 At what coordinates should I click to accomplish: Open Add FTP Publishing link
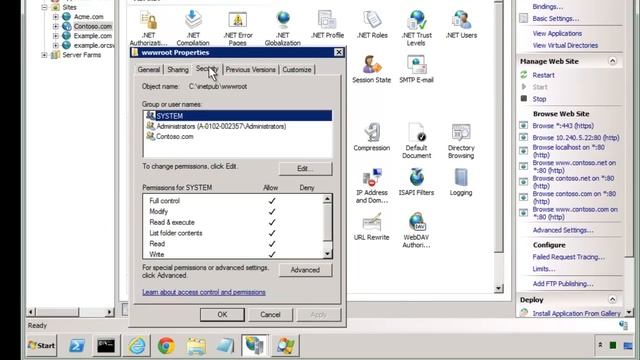tap(563, 284)
